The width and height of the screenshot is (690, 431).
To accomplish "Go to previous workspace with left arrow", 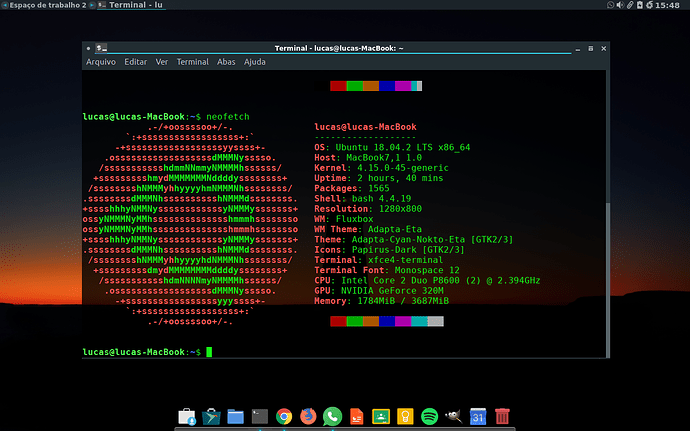I will tap(5, 5).
